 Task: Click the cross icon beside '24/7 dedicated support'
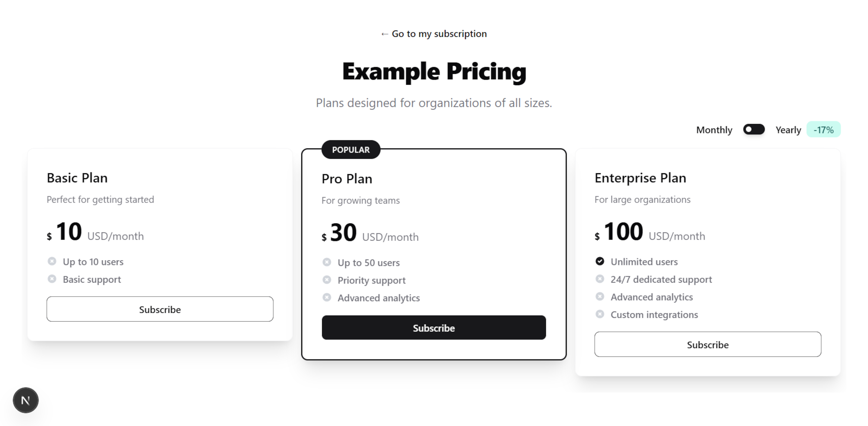pos(600,279)
